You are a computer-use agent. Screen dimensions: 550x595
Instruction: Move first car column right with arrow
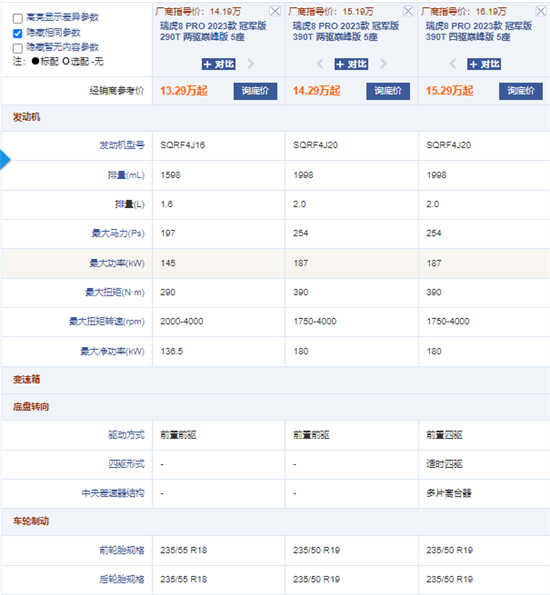point(251,64)
